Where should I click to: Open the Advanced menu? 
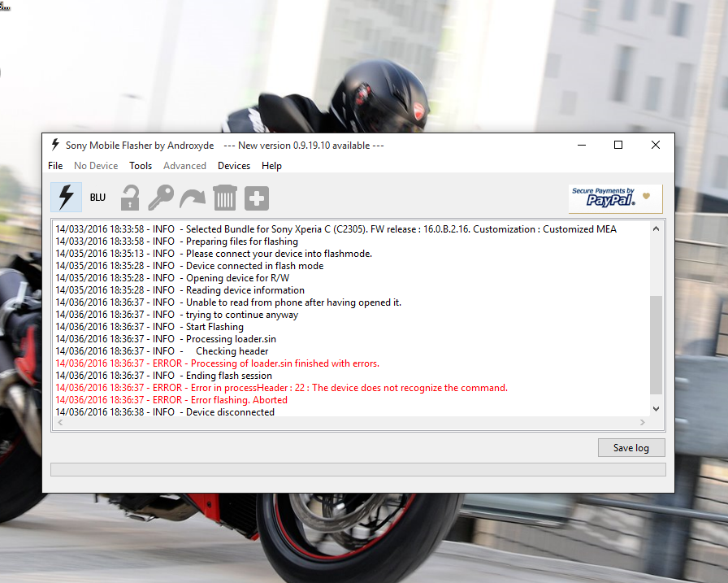coord(184,166)
